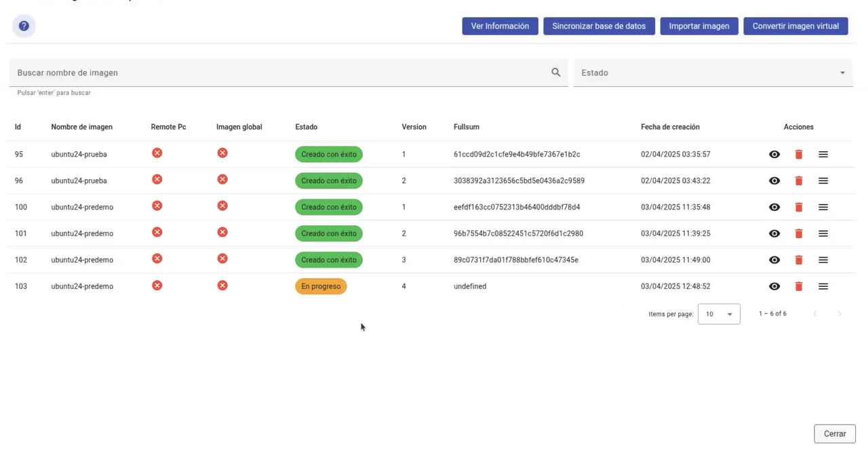The height and width of the screenshot is (453, 868).
Task: Open actions menu for image Id 96
Action: [x=823, y=181]
